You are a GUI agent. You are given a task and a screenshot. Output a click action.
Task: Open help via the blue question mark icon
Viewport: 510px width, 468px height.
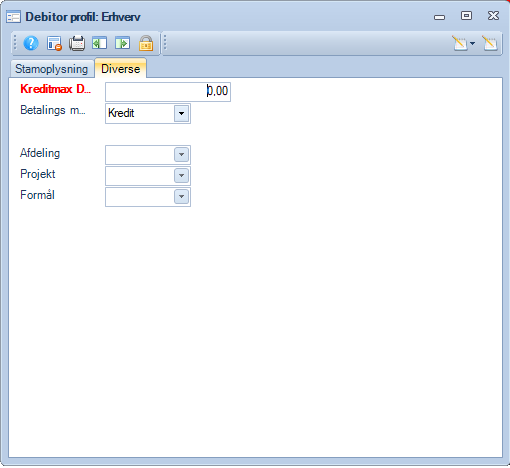pyautogui.click(x=31, y=43)
